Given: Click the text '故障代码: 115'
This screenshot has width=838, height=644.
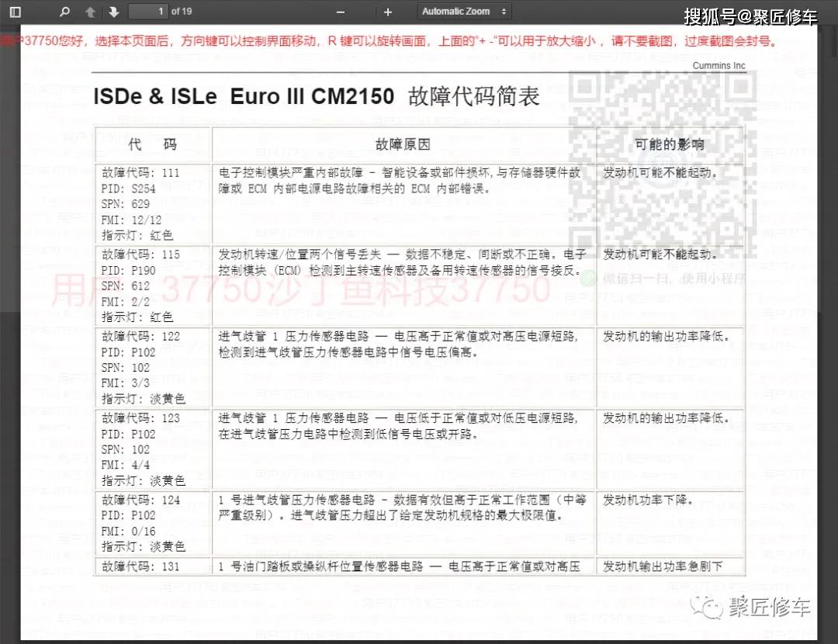Looking at the screenshot, I should (x=140, y=254).
